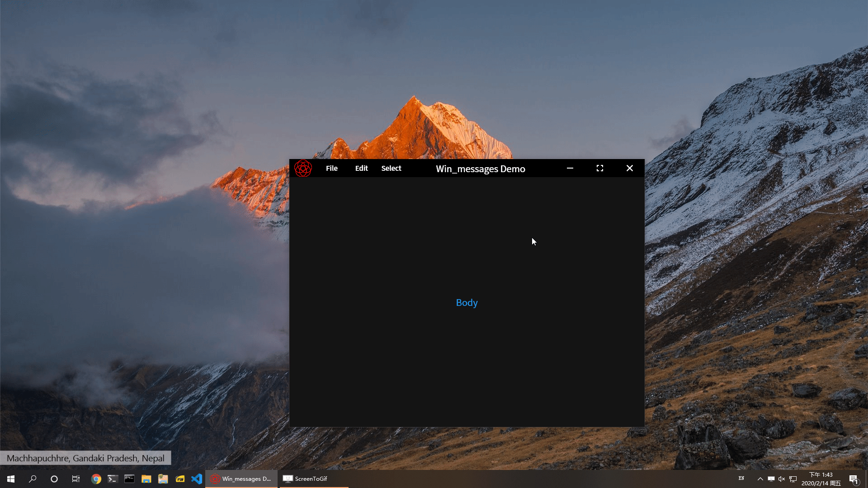This screenshot has width=868, height=488.
Task: Open the Select menu
Action: click(x=391, y=168)
